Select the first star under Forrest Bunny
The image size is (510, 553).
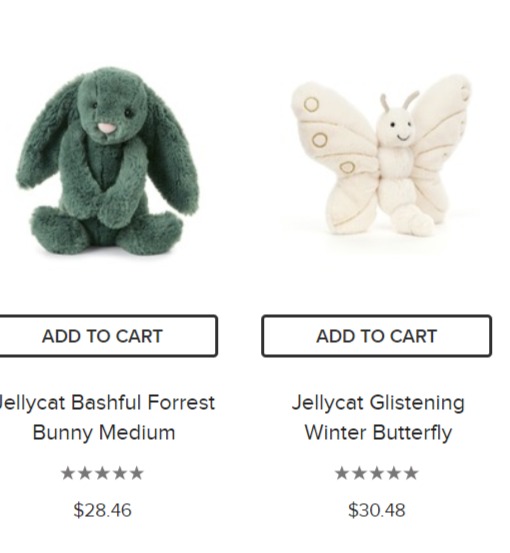coord(68,473)
